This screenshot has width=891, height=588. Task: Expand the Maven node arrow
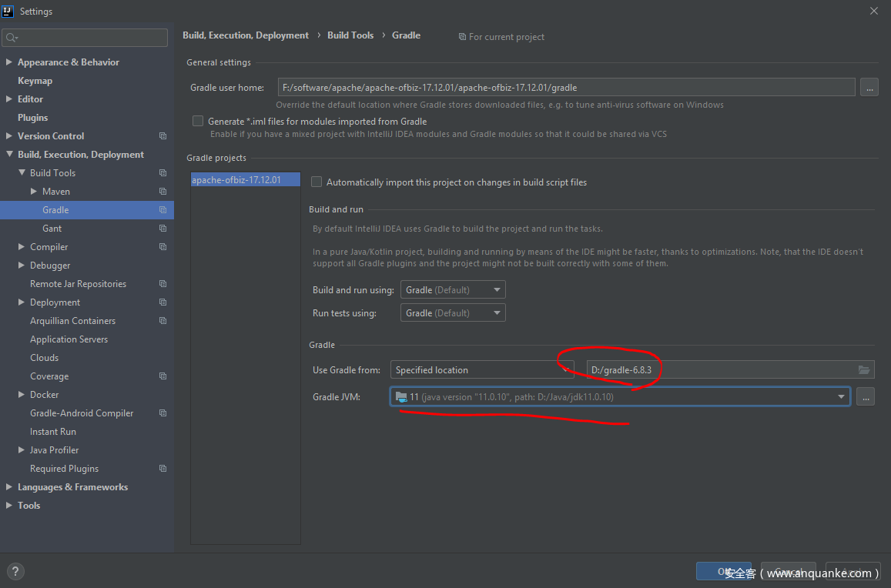coord(34,192)
